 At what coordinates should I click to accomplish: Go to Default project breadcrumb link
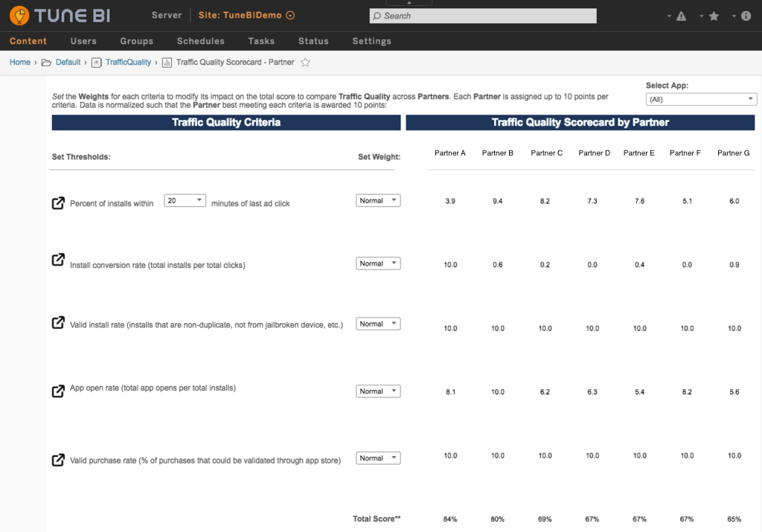tap(68, 63)
